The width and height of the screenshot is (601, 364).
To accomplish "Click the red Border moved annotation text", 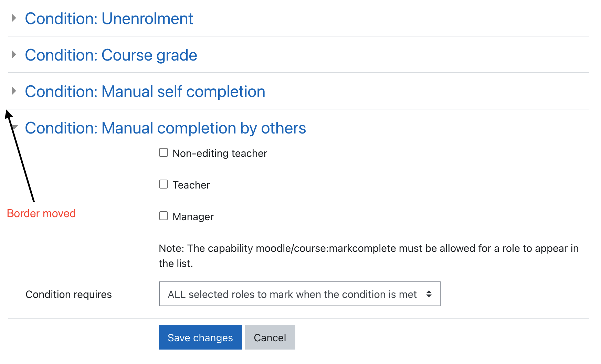I will coord(41,213).
